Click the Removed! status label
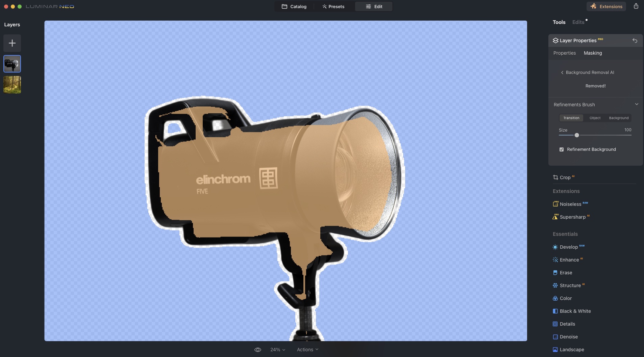Viewport: 644px width, 357px height. coord(595,86)
